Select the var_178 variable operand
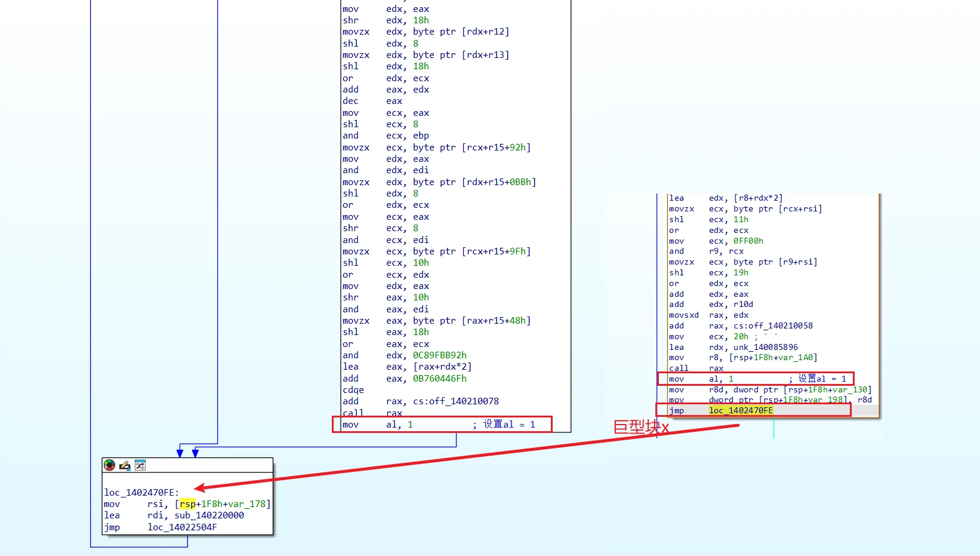Screen dimensions: 980x556 (x=247, y=504)
